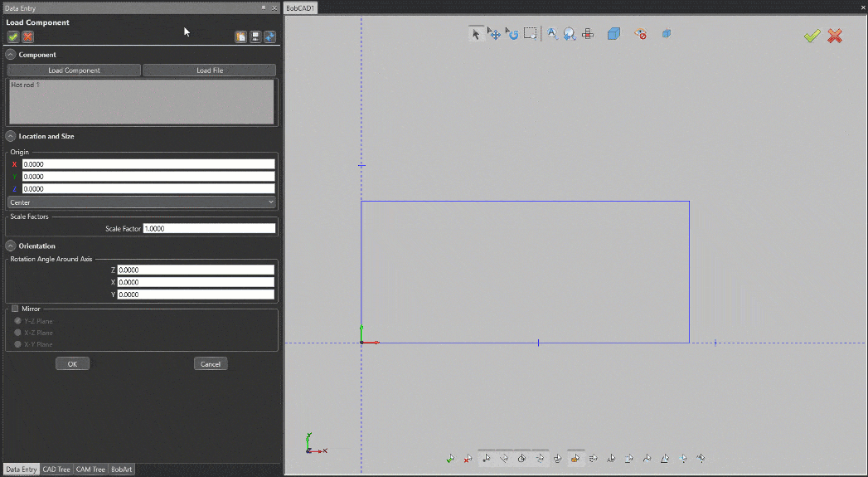Collapse the Location and Size section

(x=11, y=136)
